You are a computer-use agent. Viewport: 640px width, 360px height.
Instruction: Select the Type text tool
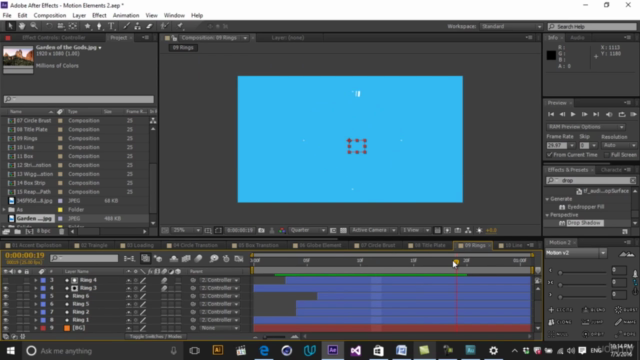tap(111, 26)
